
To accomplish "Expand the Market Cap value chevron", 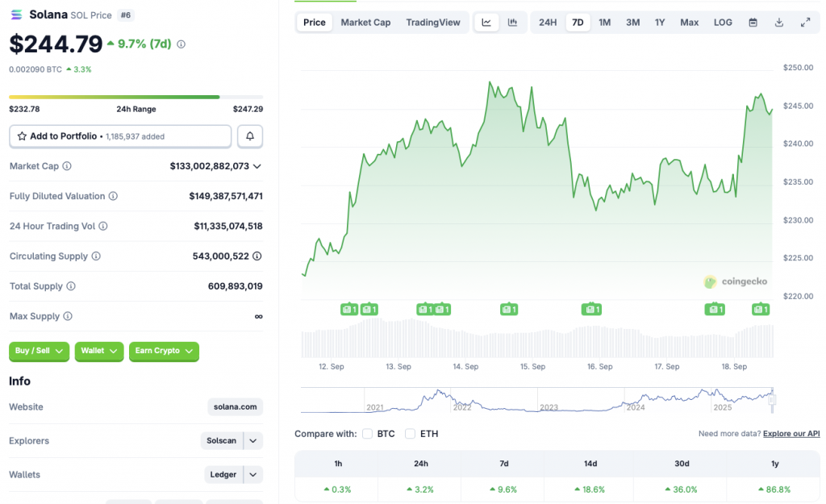I will pos(257,166).
